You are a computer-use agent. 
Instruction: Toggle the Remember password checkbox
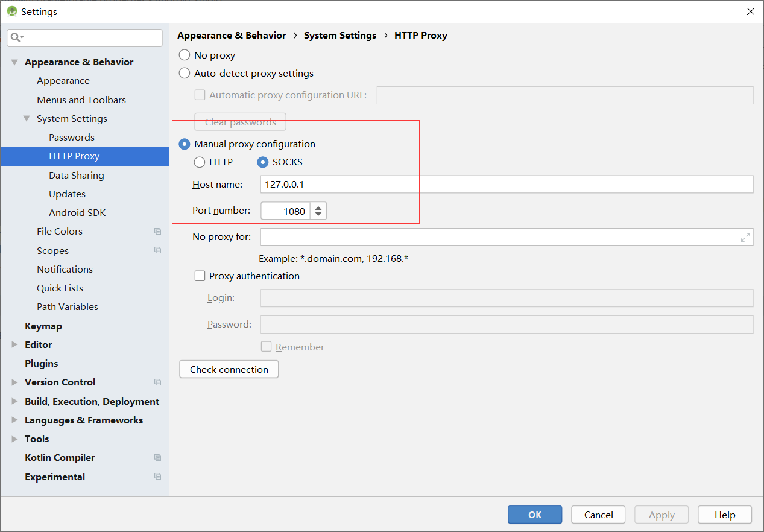pos(266,347)
